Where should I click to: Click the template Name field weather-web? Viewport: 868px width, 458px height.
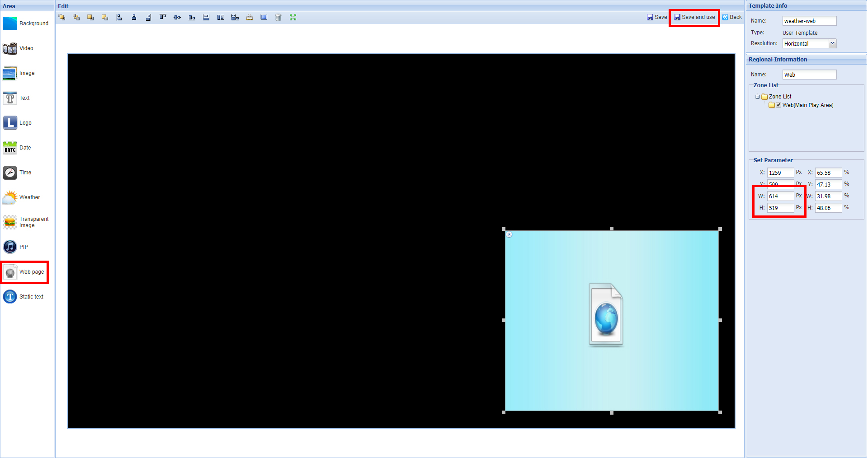[809, 21]
